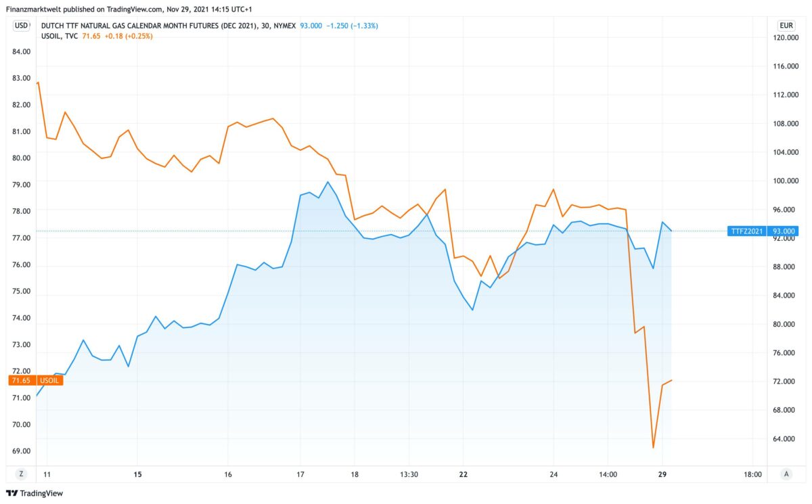Open the USD currency selector
812x504 pixels.
(21, 26)
